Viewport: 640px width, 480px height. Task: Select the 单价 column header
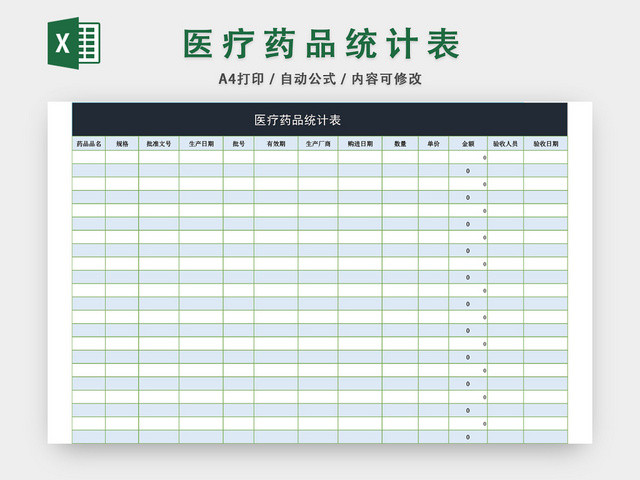coord(433,144)
